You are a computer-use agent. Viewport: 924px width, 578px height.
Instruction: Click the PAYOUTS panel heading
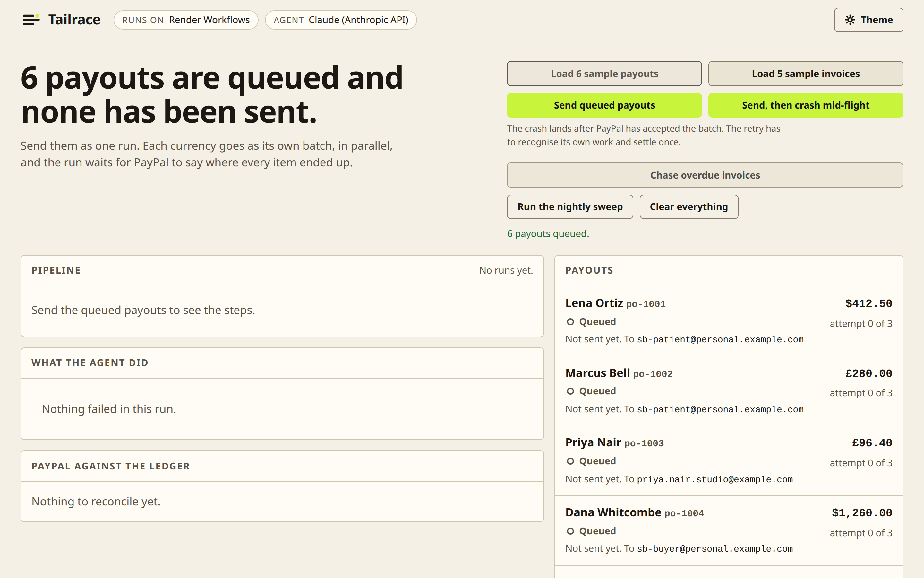(589, 270)
